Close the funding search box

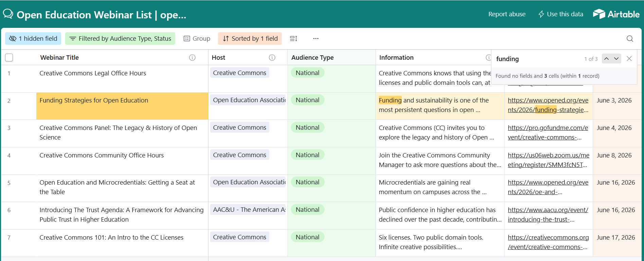pyautogui.click(x=629, y=59)
